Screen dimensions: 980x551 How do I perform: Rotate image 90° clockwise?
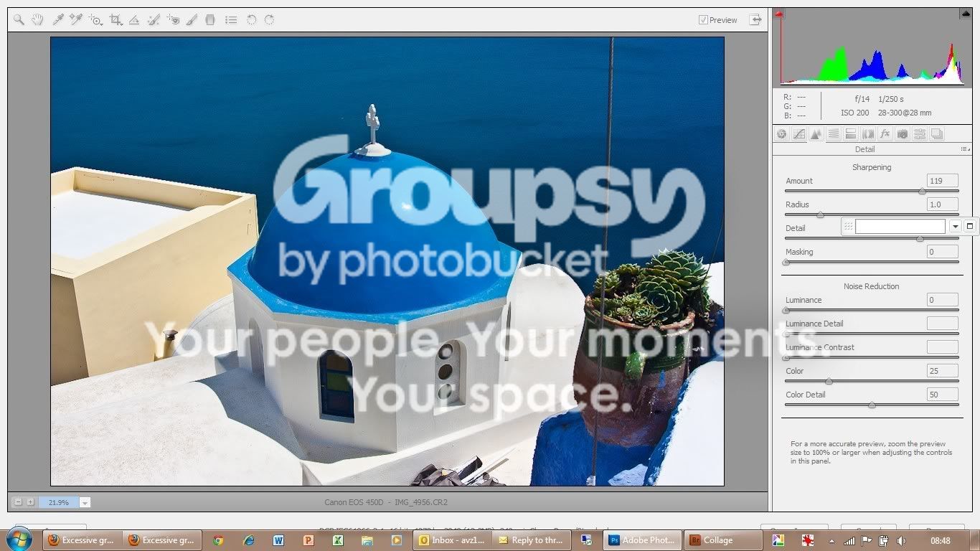(x=269, y=20)
